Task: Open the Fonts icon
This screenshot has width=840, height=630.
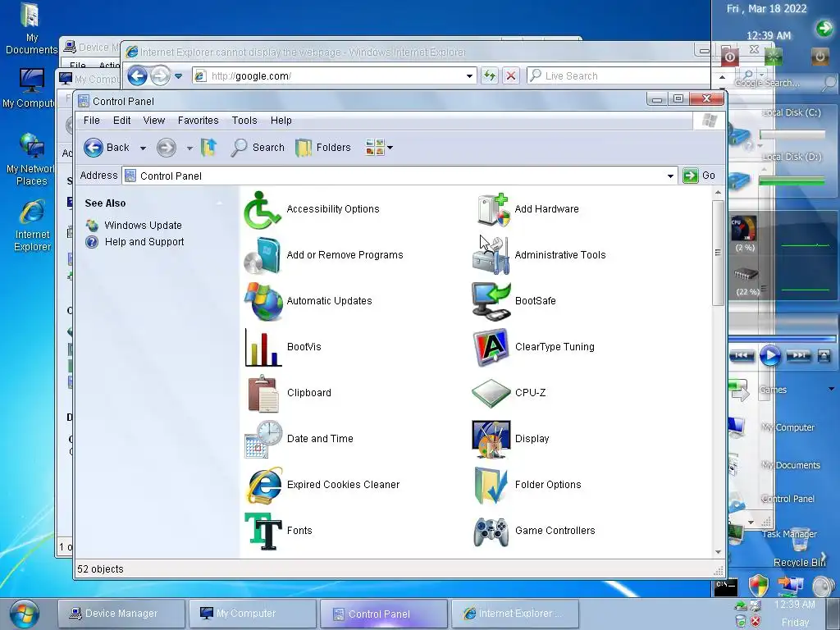Action: (x=263, y=531)
